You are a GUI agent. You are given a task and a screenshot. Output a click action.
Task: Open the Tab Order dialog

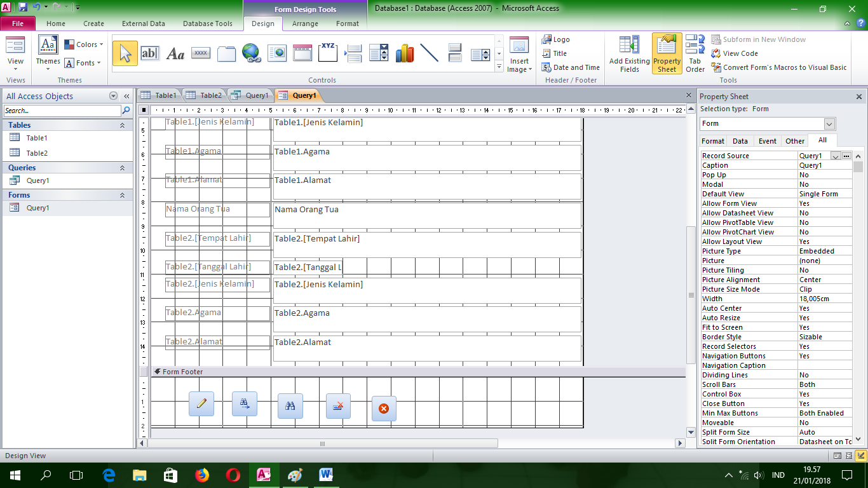tap(695, 53)
